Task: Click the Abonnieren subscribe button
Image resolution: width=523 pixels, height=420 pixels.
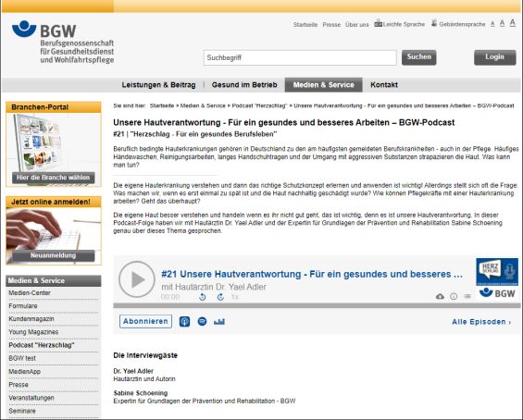Action: [145, 321]
